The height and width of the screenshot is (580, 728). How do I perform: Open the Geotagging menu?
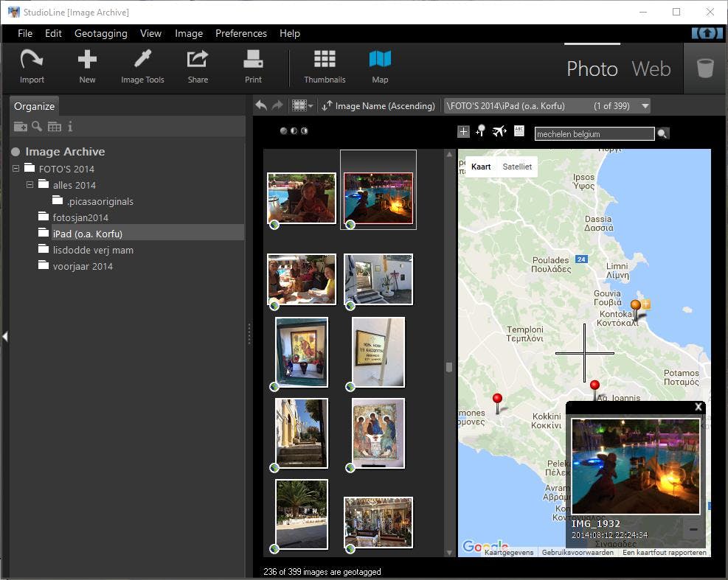pyautogui.click(x=100, y=33)
